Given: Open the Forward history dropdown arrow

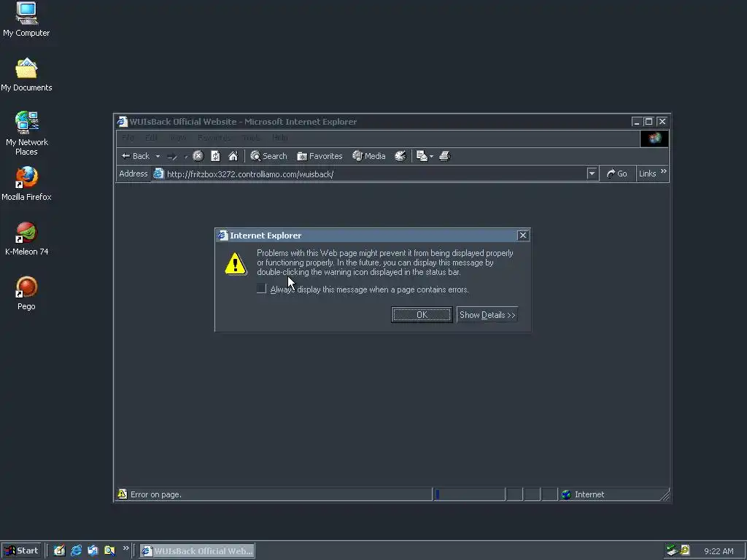Looking at the screenshot, I should [185, 156].
